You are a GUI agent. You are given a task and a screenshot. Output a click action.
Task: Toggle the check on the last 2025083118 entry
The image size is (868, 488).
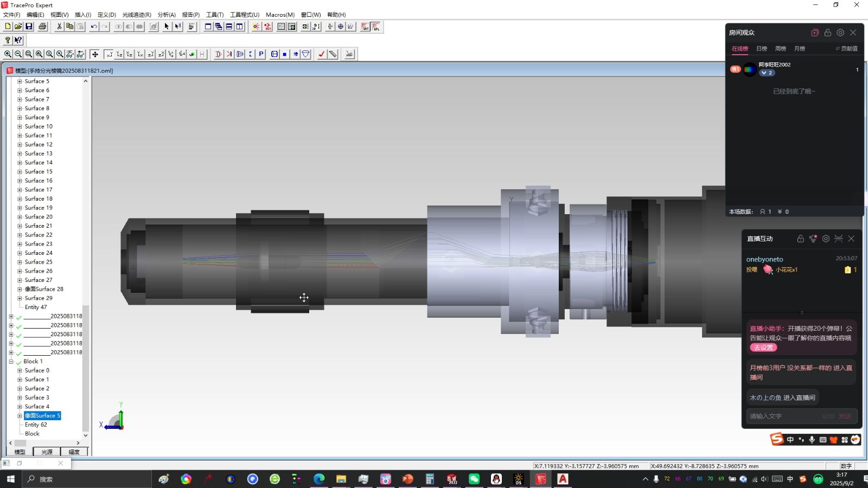(x=18, y=352)
